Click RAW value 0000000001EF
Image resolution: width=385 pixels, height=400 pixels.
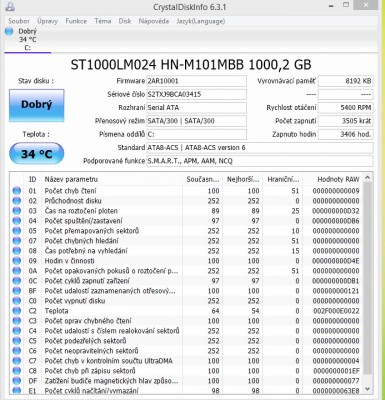[x=336, y=371]
